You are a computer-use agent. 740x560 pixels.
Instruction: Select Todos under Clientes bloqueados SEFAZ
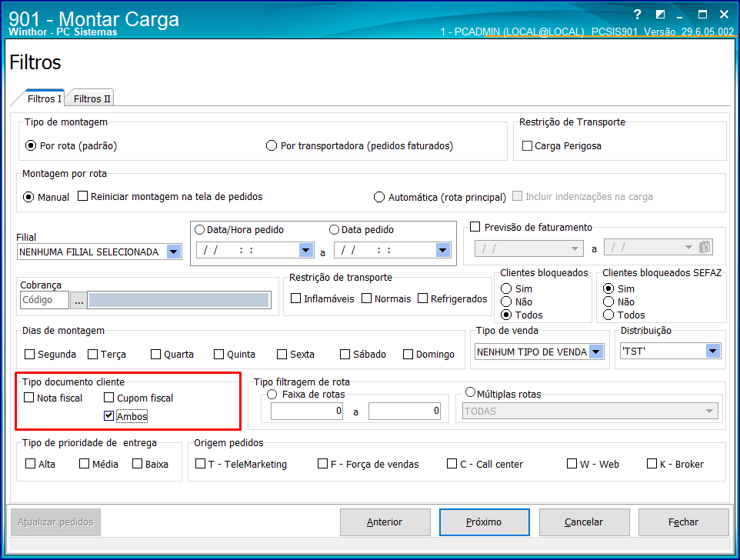tap(608, 315)
